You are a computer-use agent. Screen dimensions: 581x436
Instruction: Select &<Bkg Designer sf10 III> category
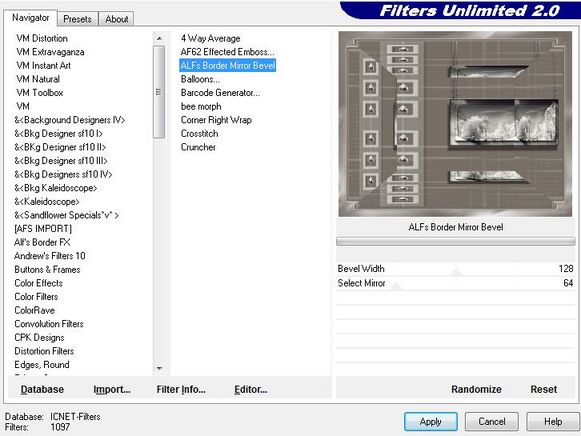pyautogui.click(x=61, y=161)
